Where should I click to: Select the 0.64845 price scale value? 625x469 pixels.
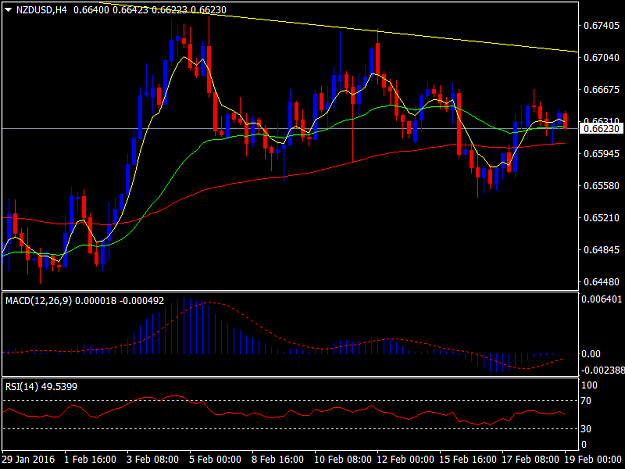[x=601, y=250]
